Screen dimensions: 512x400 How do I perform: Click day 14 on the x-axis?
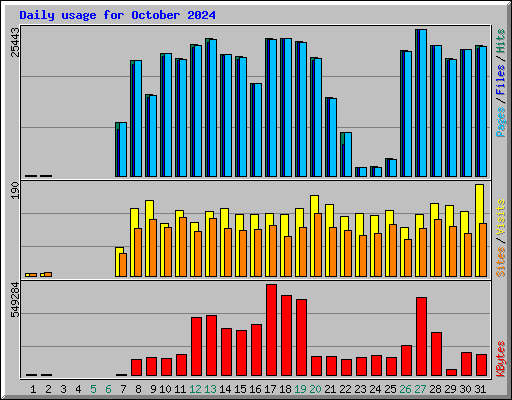[225, 389]
